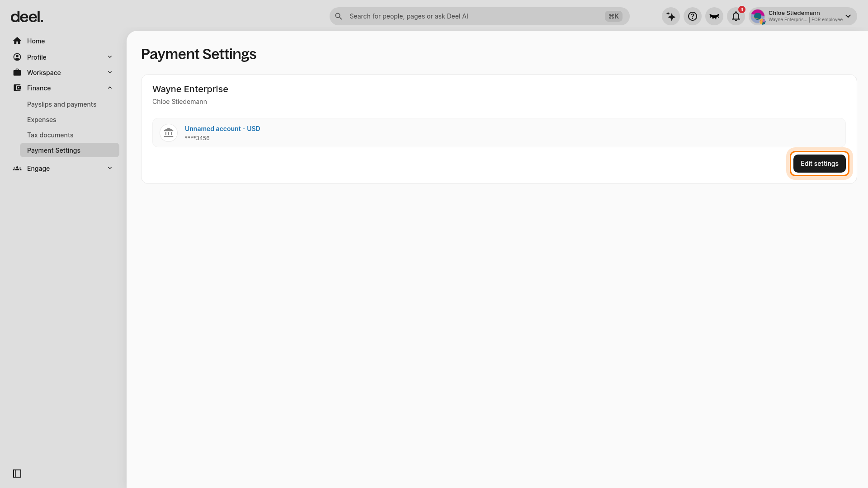This screenshot has width=868, height=488.
Task: Click the bank icon beside Unnamed account
Action: click(x=169, y=132)
